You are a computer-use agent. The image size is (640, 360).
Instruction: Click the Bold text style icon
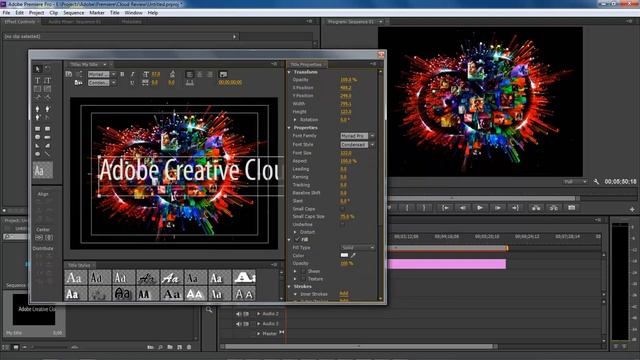(122, 74)
